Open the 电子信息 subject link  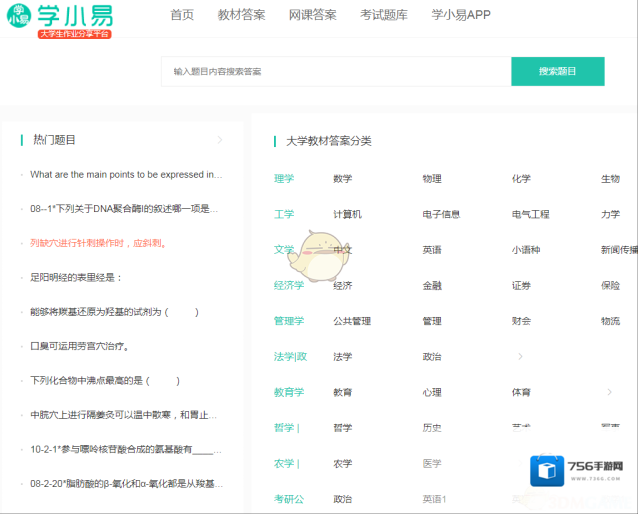[441, 214]
